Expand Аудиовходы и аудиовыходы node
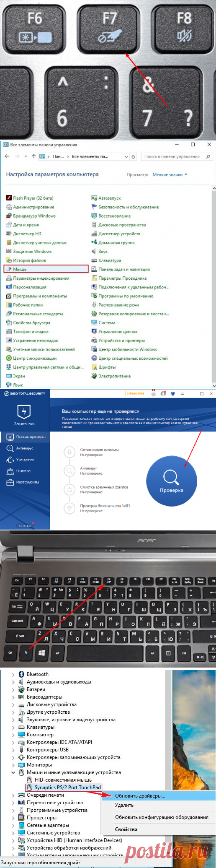 13,682
